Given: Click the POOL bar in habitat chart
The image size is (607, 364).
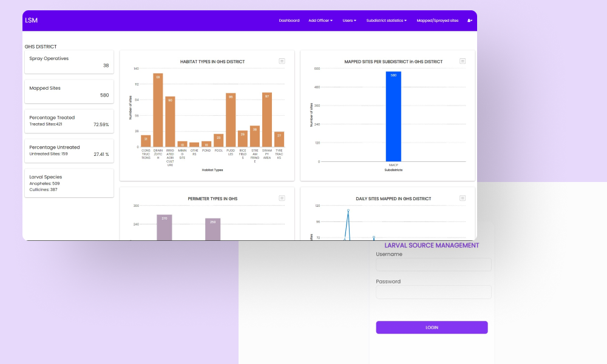Looking at the screenshot, I should (219, 140).
